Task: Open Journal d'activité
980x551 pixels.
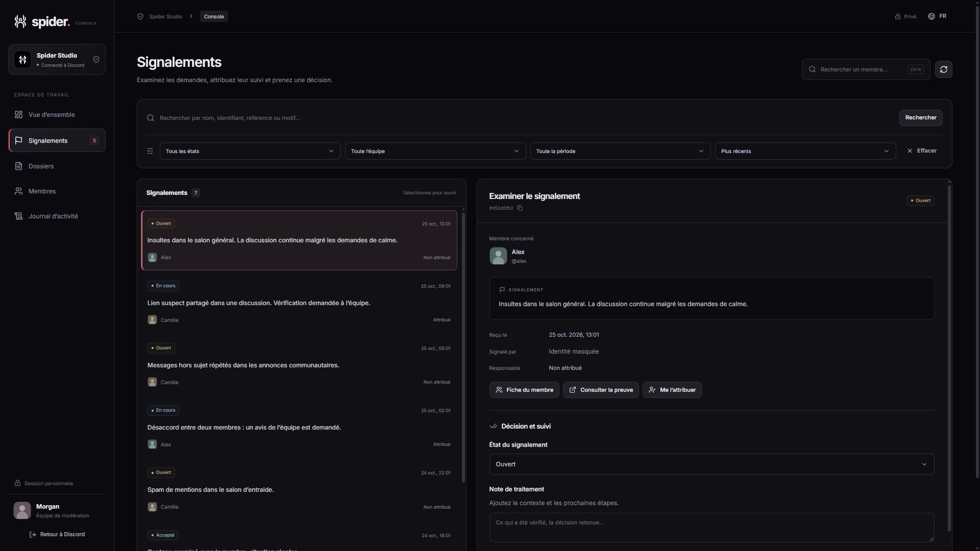Action: (57, 216)
